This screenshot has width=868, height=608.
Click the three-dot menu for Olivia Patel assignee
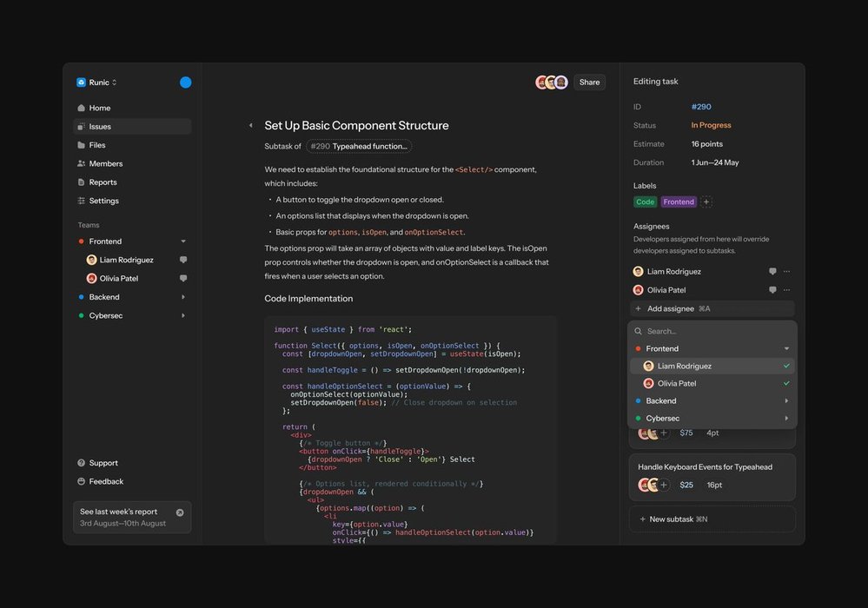pyautogui.click(x=786, y=290)
